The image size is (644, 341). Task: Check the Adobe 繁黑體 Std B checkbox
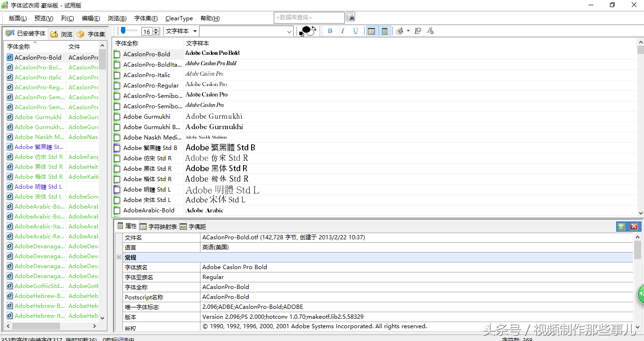tap(117, 148)
